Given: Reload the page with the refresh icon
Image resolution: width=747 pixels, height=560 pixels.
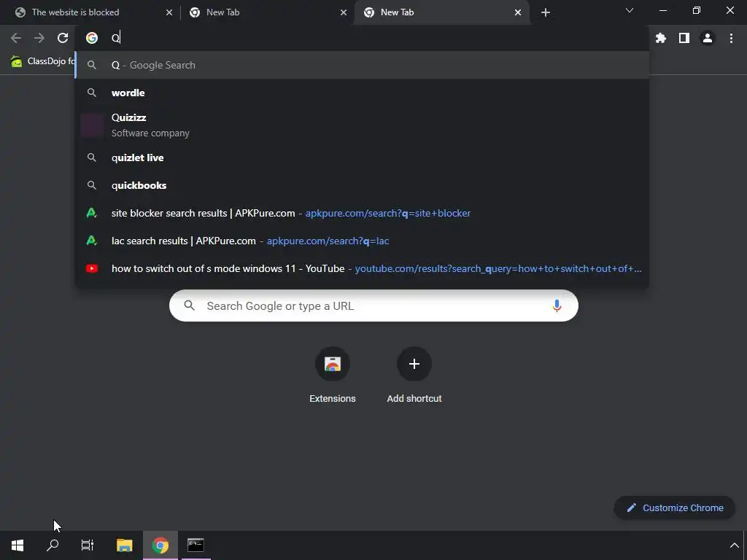Looking at the screenshot, I should tap(63, 38).
